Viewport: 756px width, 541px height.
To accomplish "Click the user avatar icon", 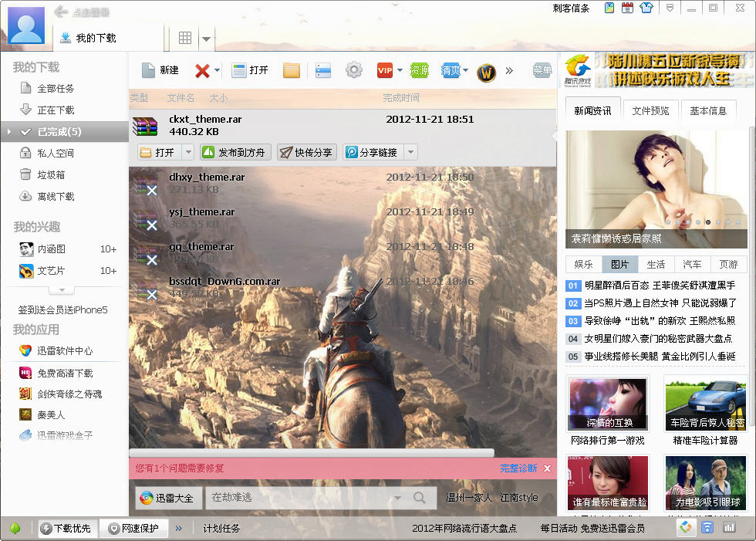I will point(26,26).
